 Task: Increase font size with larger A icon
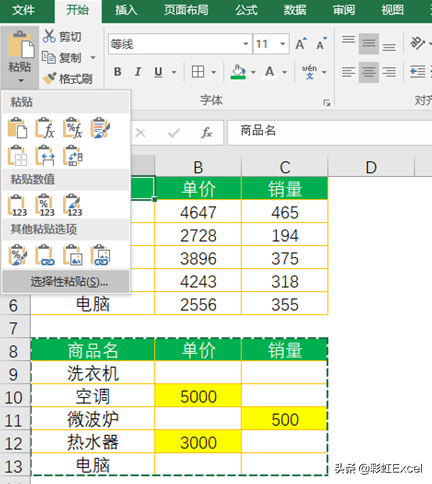301,44
